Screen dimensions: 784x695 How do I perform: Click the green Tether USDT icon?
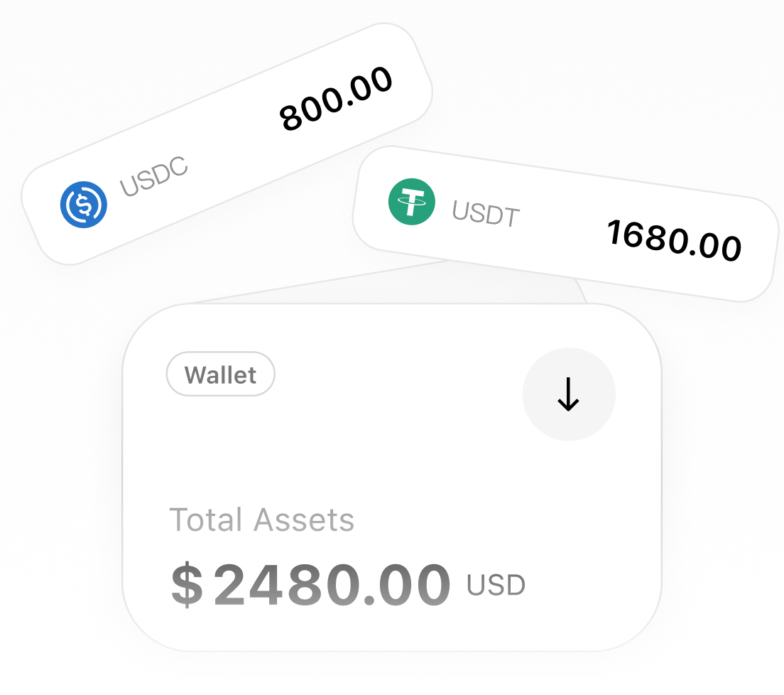point(411,202)
